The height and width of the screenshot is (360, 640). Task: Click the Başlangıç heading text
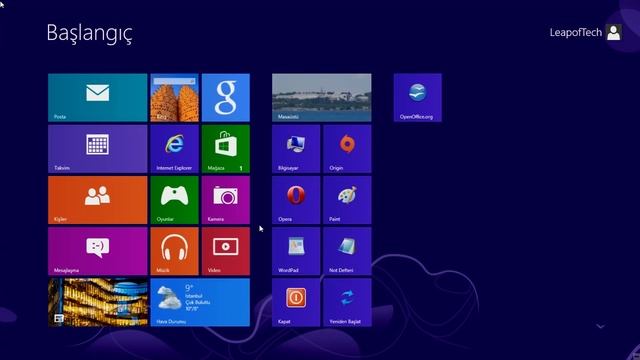click(89, 33)
